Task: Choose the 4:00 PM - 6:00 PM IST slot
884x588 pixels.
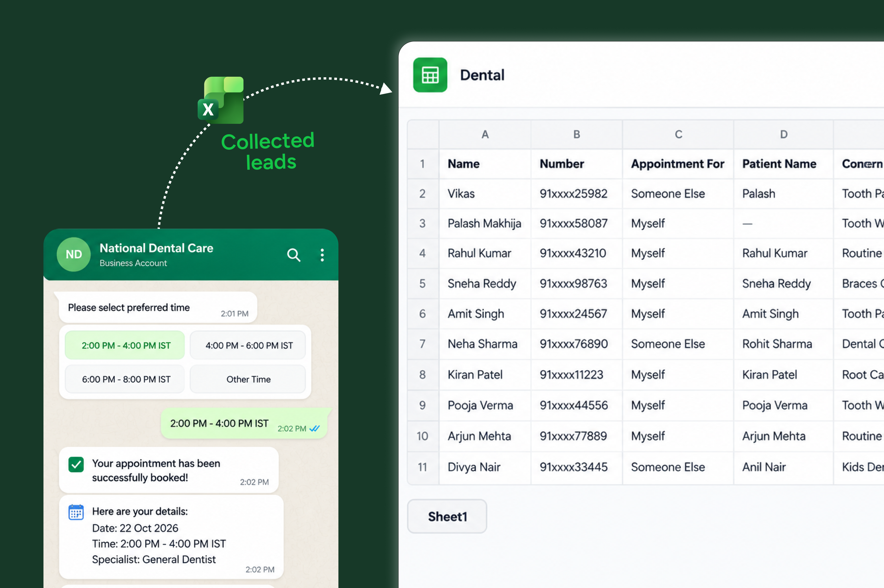Action: click(248, 345)
